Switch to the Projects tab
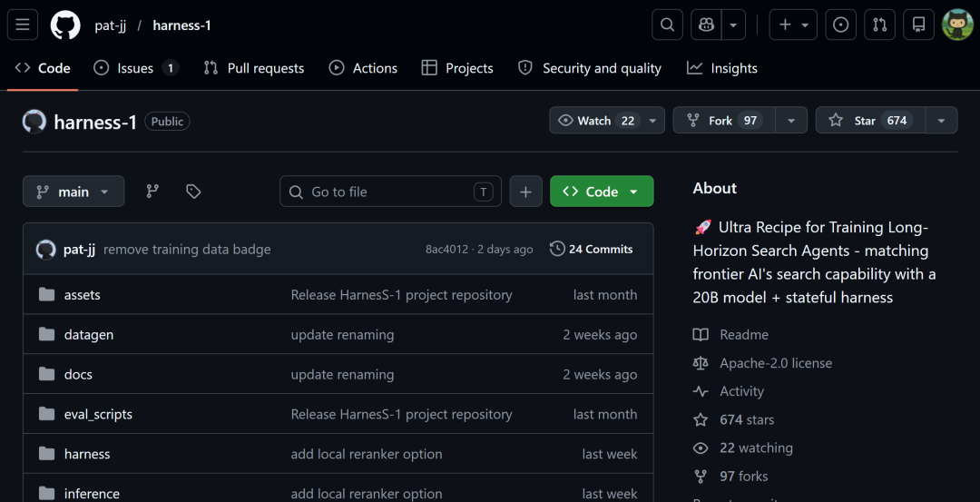 [x=457, y=68]
